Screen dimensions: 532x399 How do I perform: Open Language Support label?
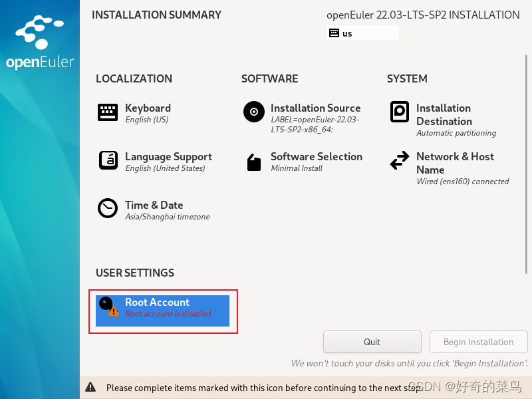click(169, 157)
